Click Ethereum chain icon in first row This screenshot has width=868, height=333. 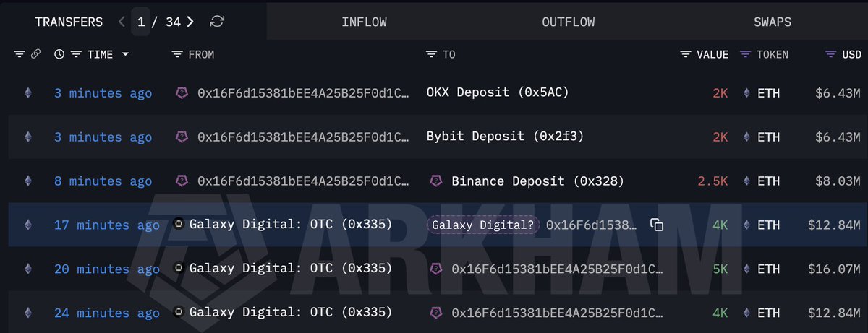(x=29, y=93)
